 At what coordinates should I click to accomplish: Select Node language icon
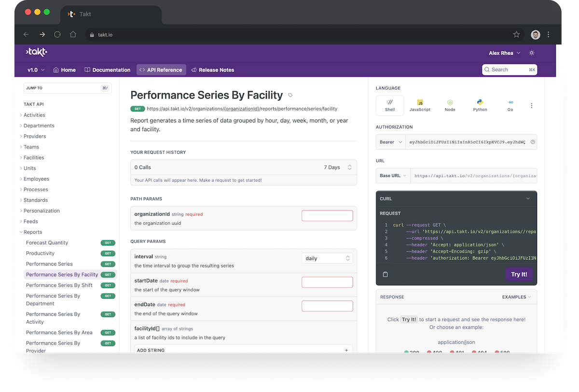450,105
